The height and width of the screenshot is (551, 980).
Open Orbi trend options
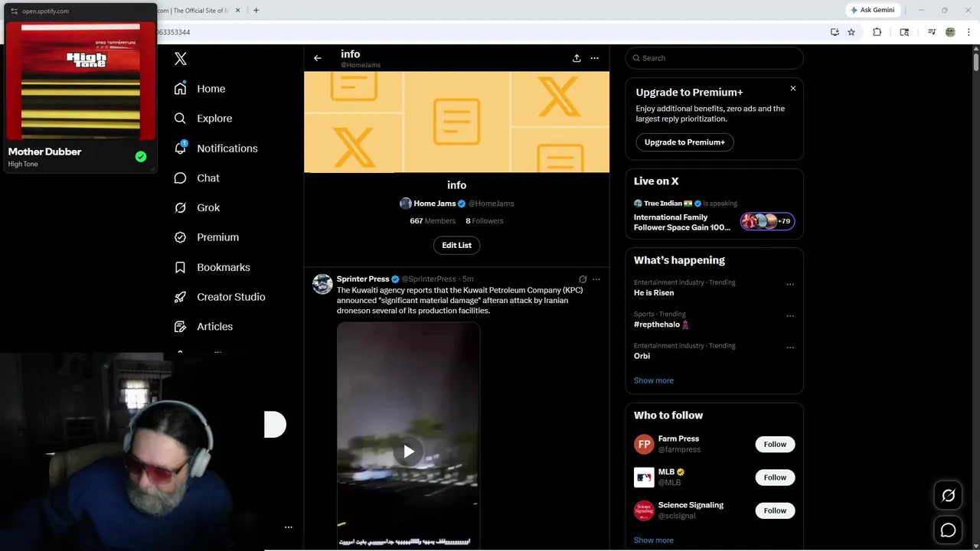[x=790, y=347]
